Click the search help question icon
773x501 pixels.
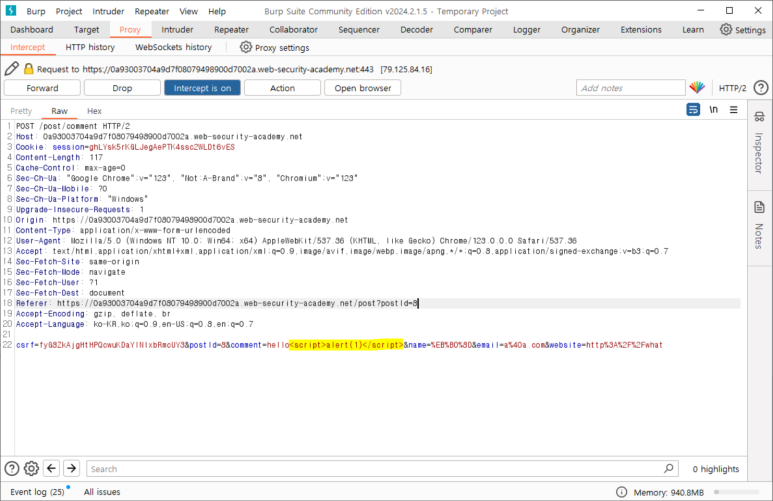point(12,468)
